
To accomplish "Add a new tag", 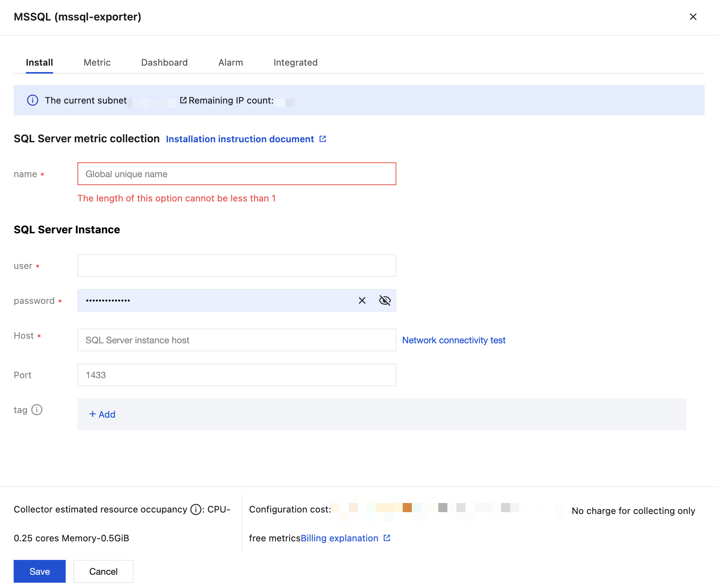I will click(x=102, y=414).
